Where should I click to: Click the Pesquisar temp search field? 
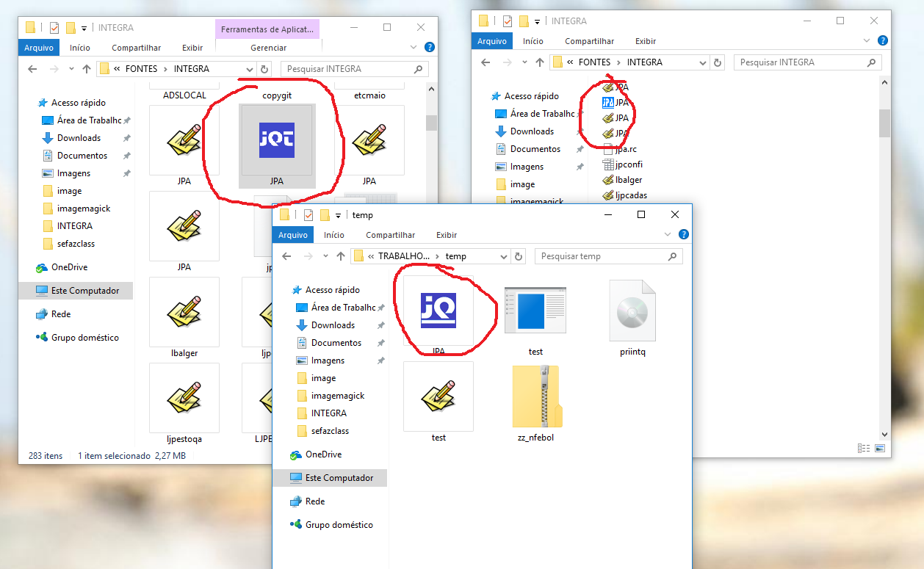(608, 256)
